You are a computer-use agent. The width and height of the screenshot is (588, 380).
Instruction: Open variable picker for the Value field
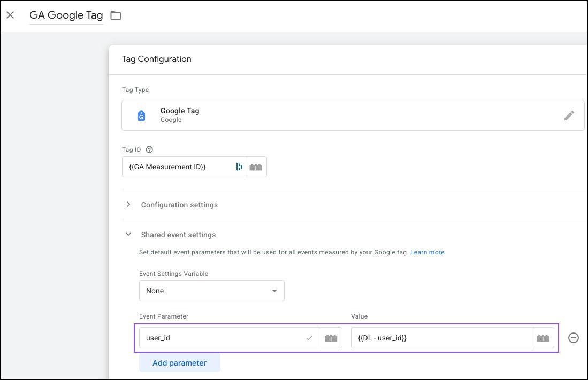click(543, 338)
